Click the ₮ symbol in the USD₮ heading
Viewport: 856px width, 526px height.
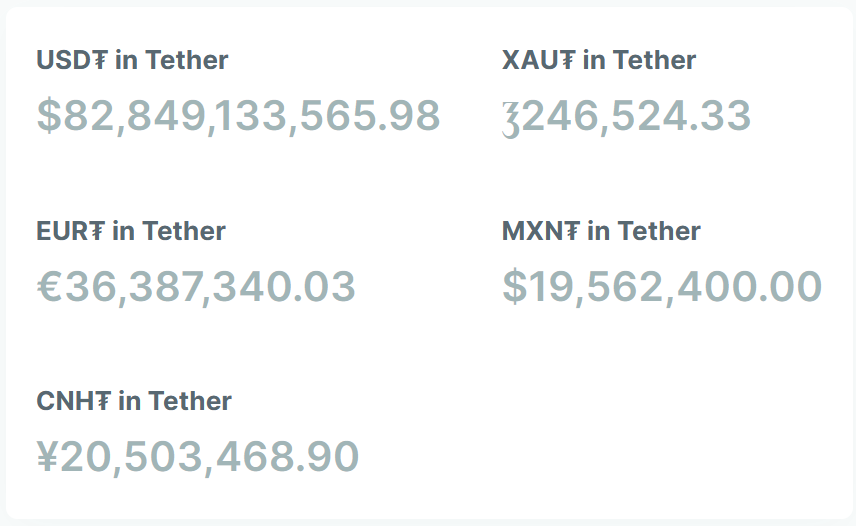pyautogui.click(x=99, y=61)
